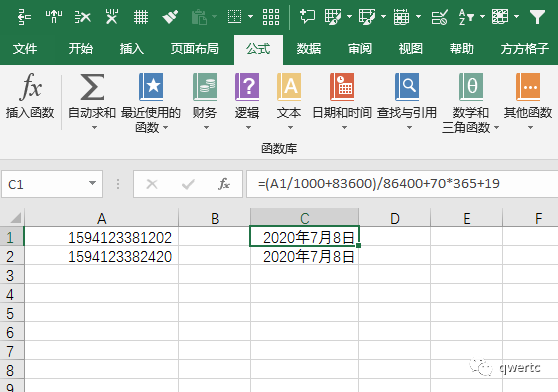Select column D header
The height and width of the screenshot is (392, 558).
395,218
